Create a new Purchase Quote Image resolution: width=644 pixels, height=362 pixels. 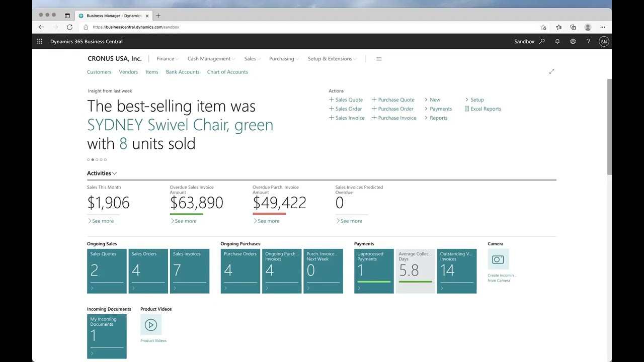click(x=393, y=100)
